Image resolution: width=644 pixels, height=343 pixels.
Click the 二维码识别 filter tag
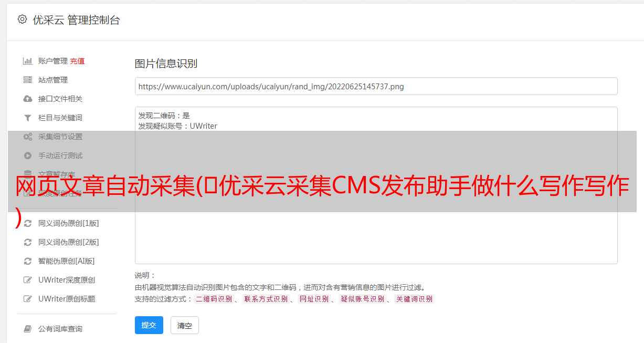(x=214, y=299)
